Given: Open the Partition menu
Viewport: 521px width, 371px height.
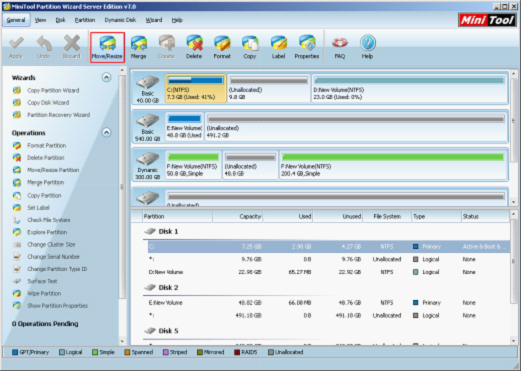Looking at the screenshot, I should (x=85, y=20).
